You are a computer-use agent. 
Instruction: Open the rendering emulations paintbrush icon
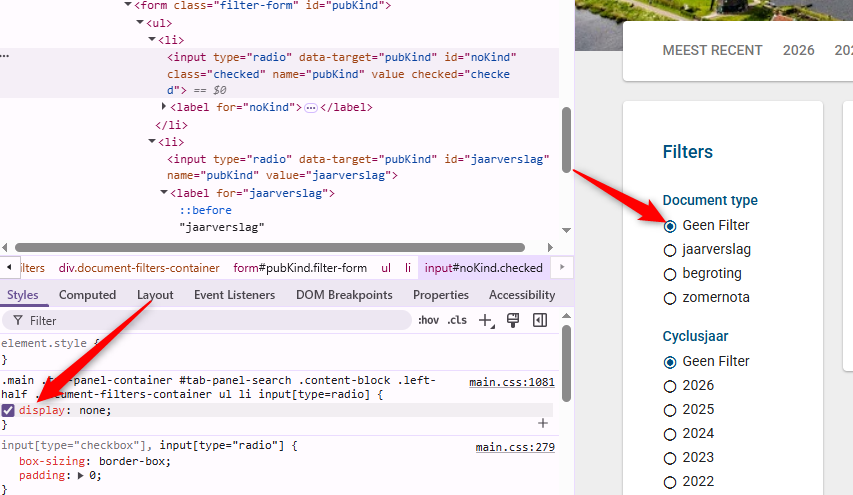tap(514, 320)
